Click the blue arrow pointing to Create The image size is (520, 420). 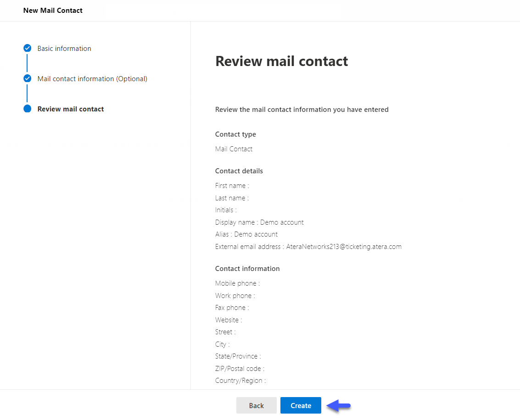click(339, 405)
